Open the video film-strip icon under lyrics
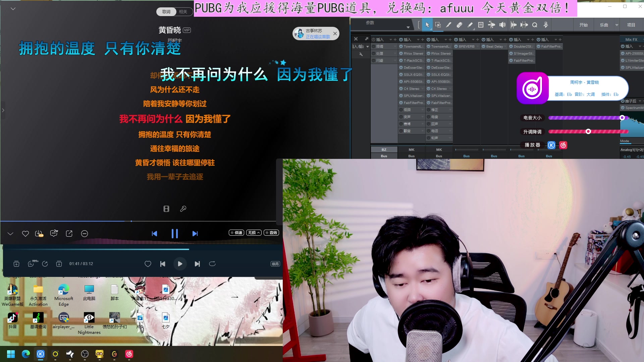644x362 pixels. coord(166,209)
